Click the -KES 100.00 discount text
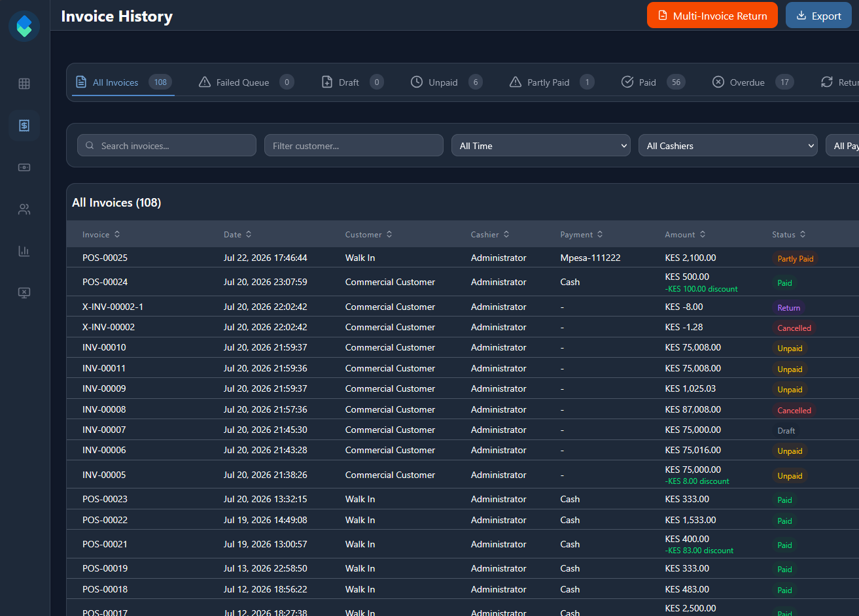This screenshot has width=859, height=616. (701, 289)
